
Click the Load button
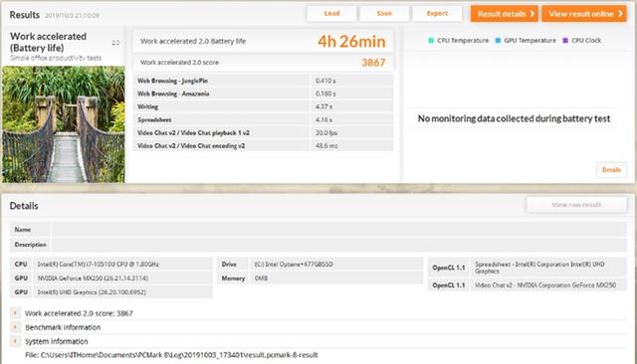pos(331,13)
